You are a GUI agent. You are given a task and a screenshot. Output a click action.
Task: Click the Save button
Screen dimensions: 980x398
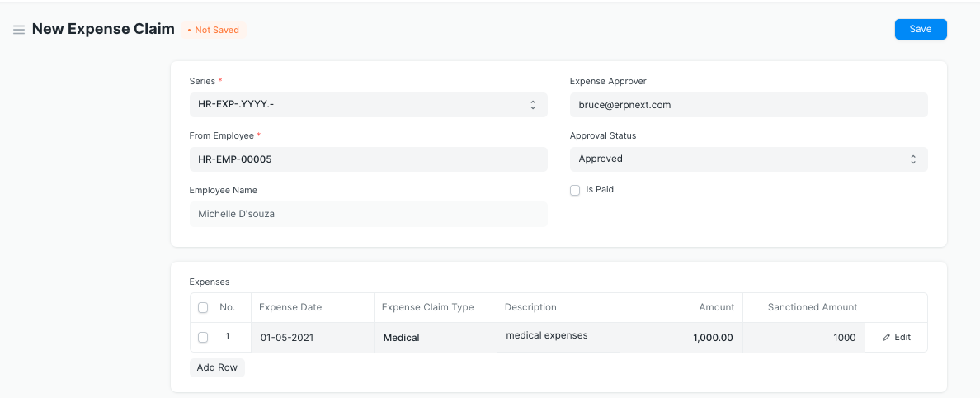[920, 29]
